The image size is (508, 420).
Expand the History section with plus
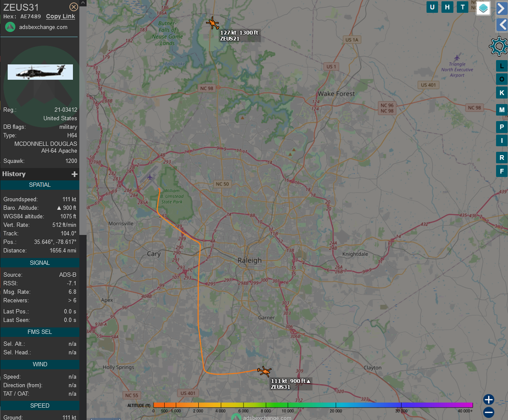click(x=75, y=174)
